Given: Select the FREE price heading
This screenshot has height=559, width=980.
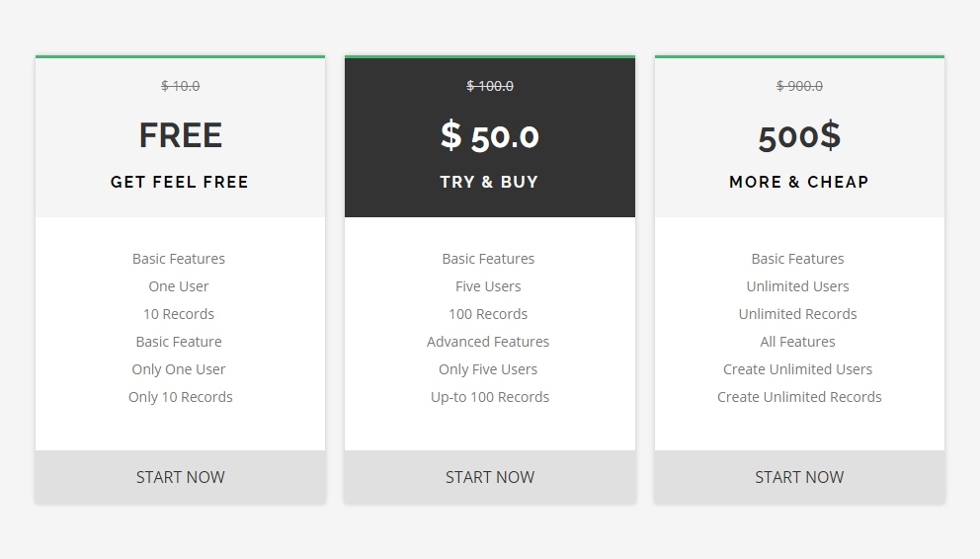Looking at the screenshot, I should point(180,135).
